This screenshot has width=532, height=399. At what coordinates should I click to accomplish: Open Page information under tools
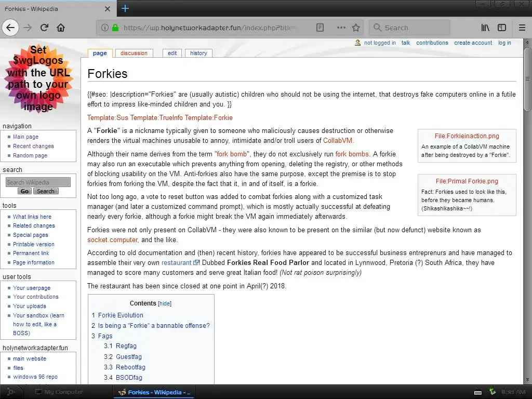click(33, 262)
